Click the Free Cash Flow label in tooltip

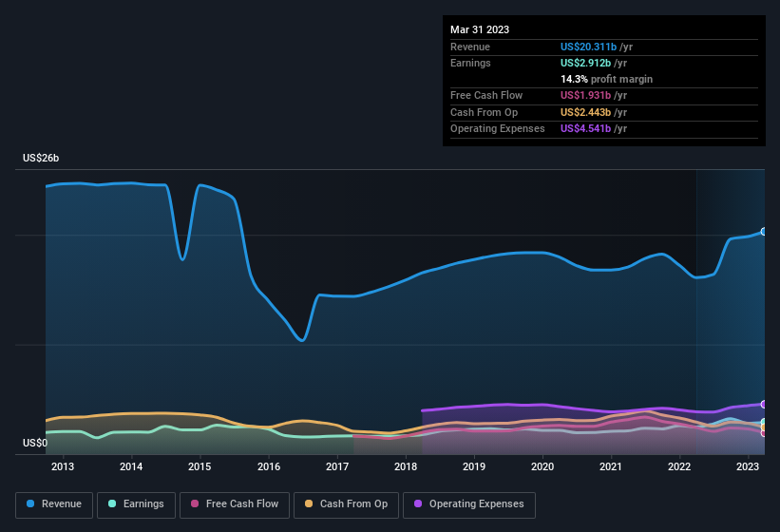click(x=486, y=95)
